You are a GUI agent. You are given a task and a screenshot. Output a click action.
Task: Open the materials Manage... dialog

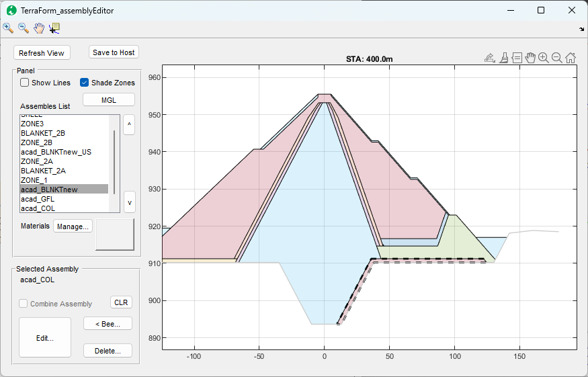(x=73, y=226)
